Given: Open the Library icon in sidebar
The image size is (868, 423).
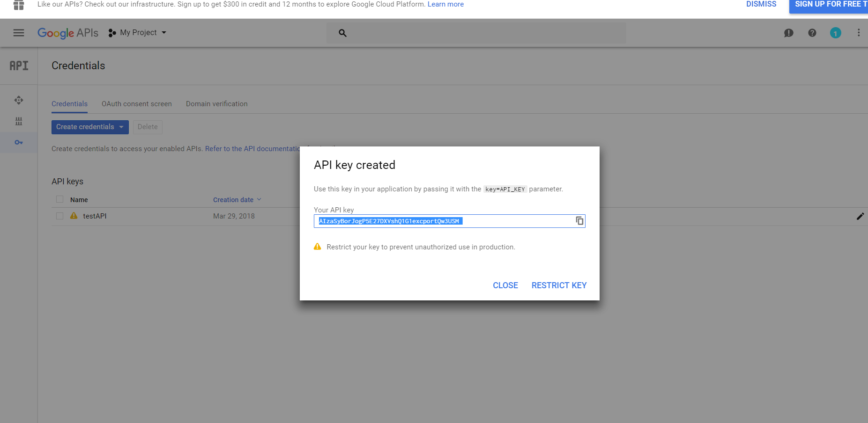Looking at the screenshot, I should 19,121.
